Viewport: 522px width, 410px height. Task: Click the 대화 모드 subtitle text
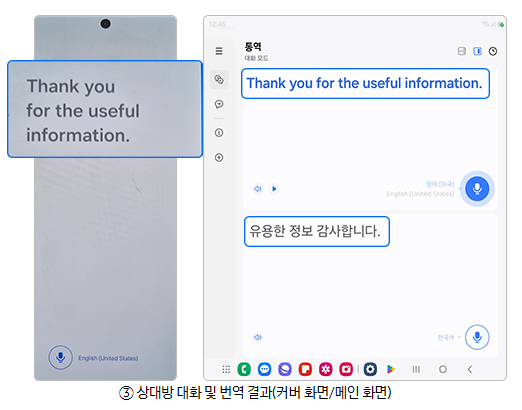[256, 58]
